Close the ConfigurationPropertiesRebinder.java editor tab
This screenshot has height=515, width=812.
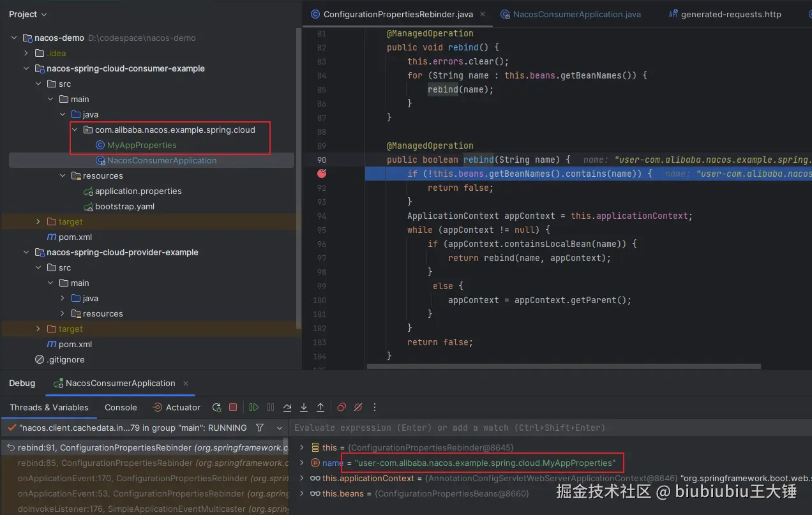[x=482, y=13]
